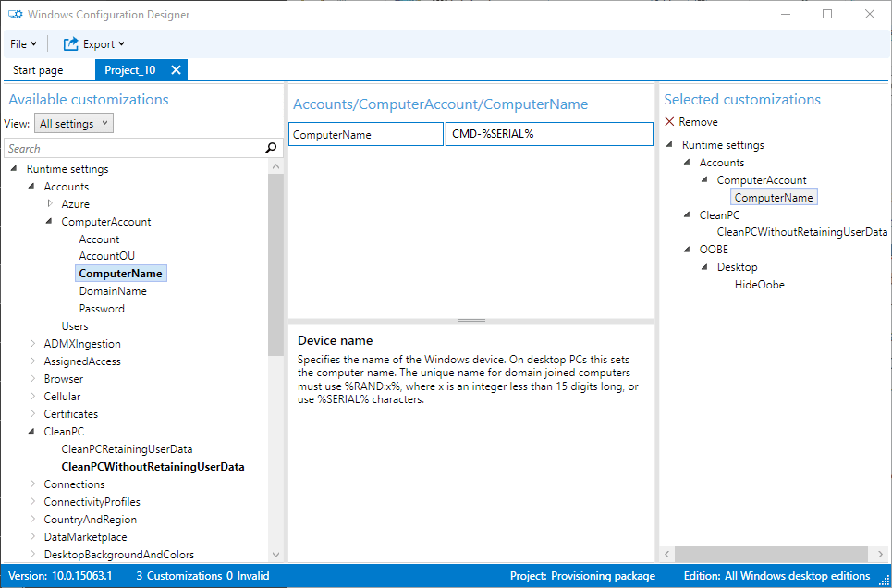
Task: Collapse CleanPC in Selected customizations
Action: (x=687, y=215)
